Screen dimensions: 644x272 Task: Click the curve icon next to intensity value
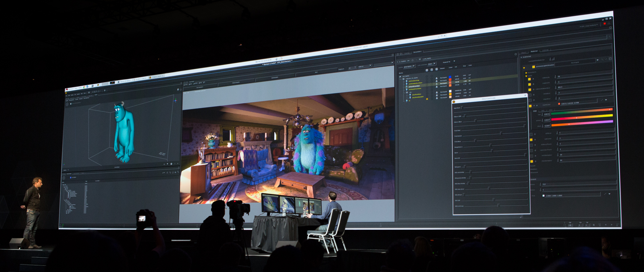pyautogui.click(x=555, y=77)
